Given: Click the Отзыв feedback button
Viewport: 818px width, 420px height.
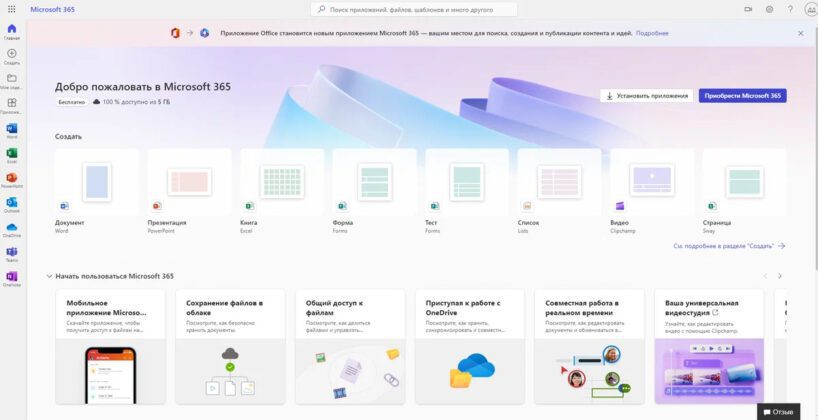Looking at the screenshot, I should pyautogui.click(x=778, y=412).
